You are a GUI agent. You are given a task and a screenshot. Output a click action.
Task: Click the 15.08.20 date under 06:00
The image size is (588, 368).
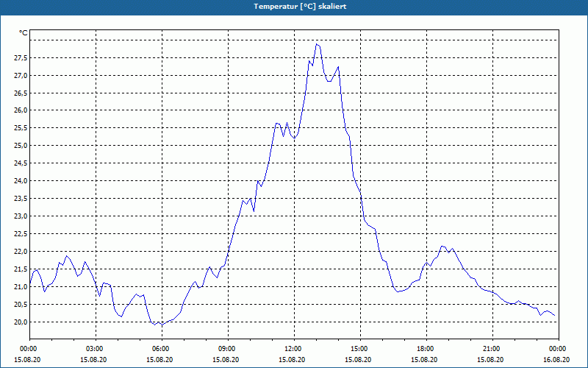pyautogui.click(x=159, y=359)
